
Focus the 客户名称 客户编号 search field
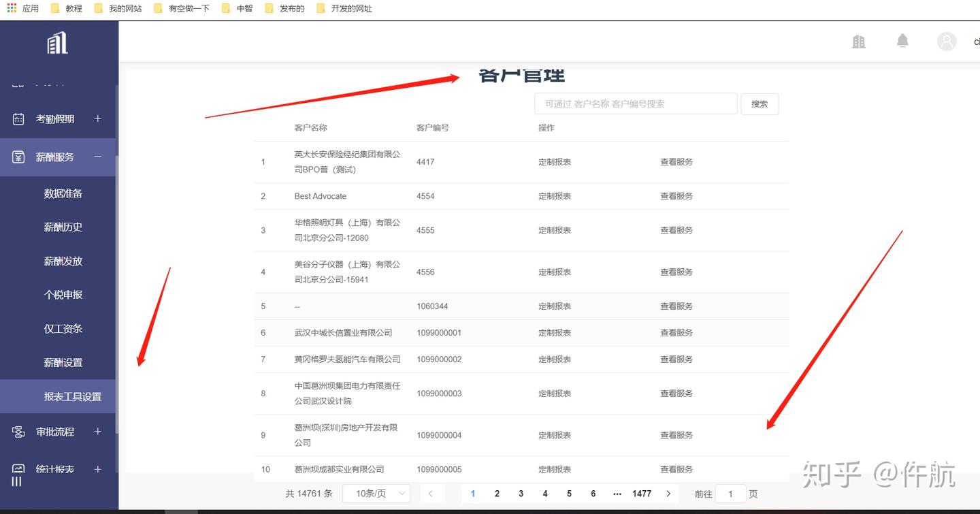(636, 104)
